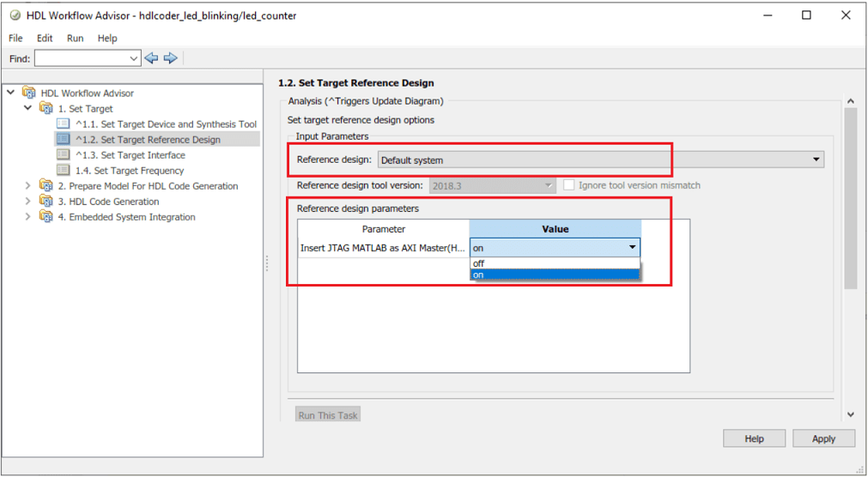The image size is (868, 477).
Task: Open the Edit menu
Action: [x=45, y=39]
